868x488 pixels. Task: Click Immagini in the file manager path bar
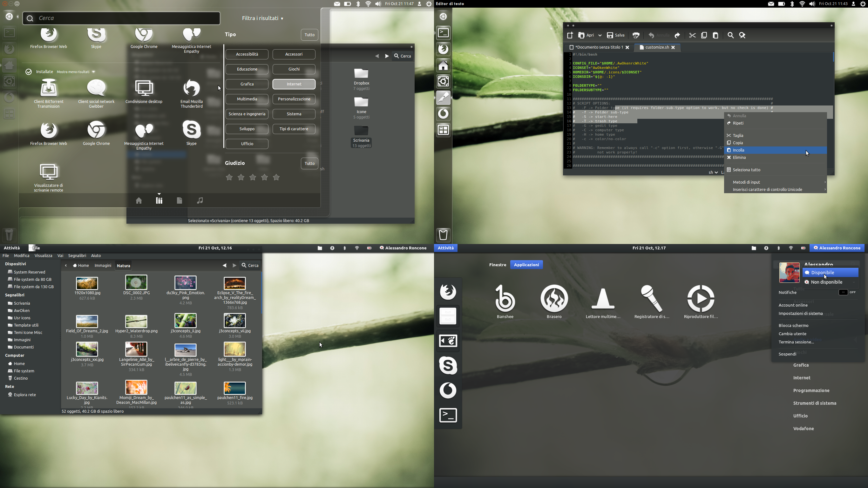[103, 266]
